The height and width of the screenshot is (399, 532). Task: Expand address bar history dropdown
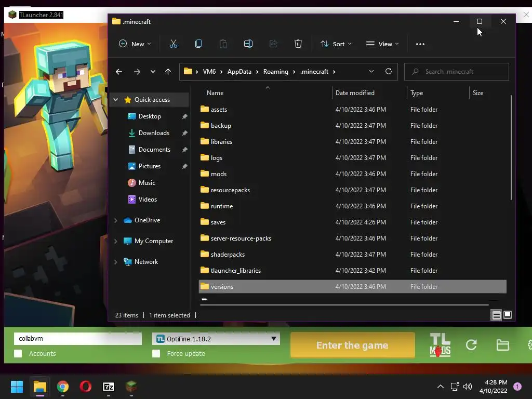coord(371,71)
